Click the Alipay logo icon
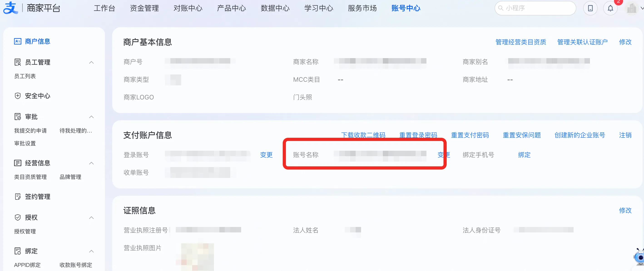Screen dimensions: 644x271 tap(10, 8)
